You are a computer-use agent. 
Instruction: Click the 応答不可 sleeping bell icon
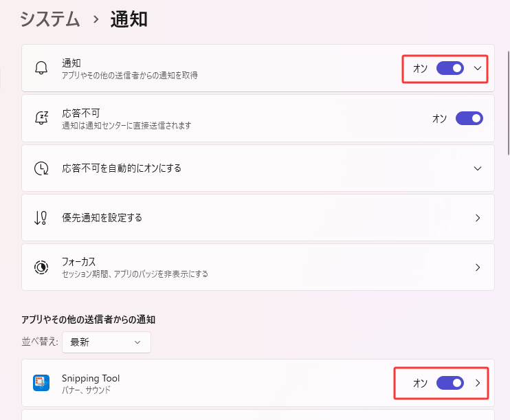coord(41,118)
